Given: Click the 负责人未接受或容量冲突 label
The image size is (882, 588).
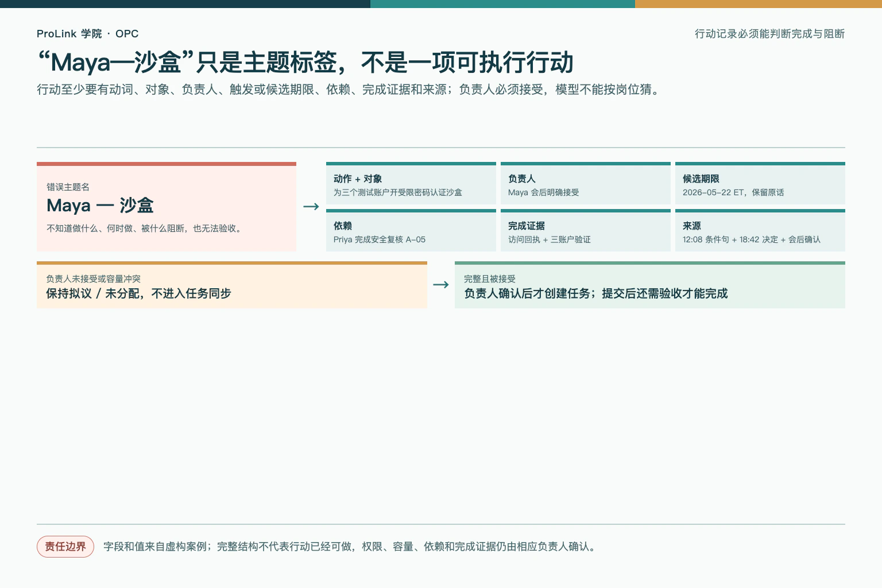Looking at the screenshot, I should pos(93,279).
